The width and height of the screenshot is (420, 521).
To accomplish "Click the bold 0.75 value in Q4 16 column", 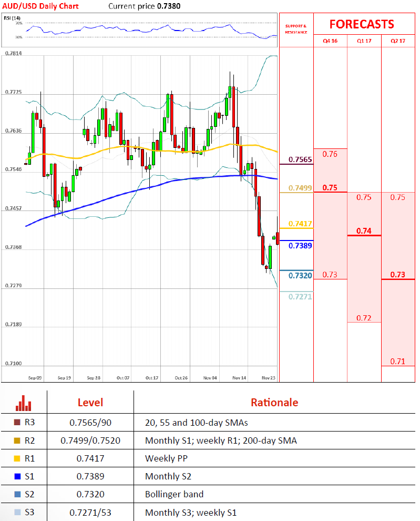I will (x=330, y=188).
